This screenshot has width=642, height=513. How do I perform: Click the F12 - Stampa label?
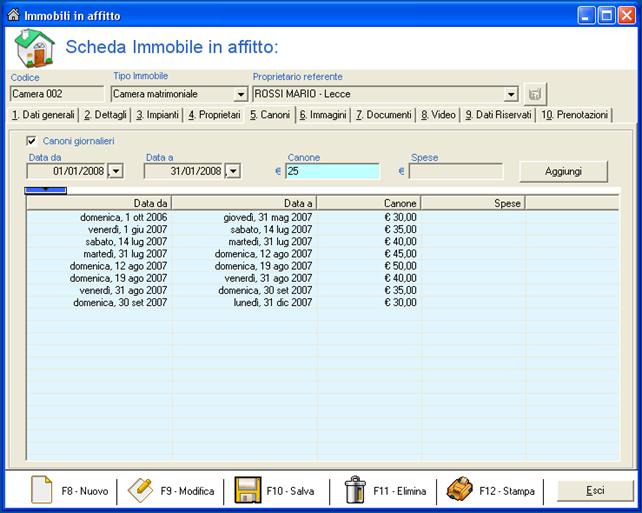click(507, 491)
